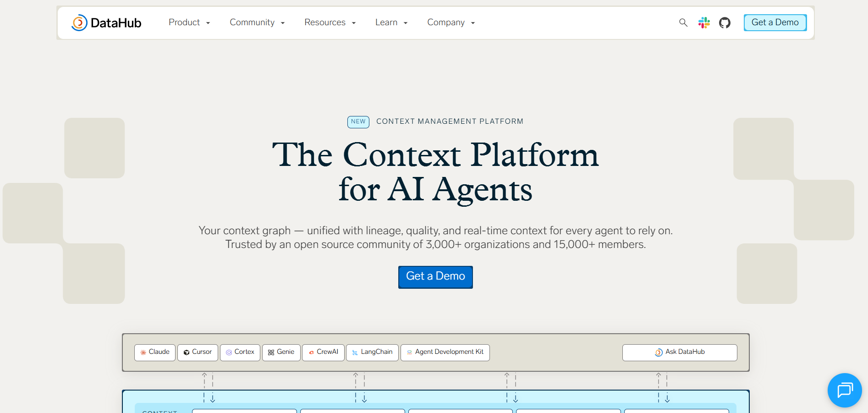Click the DataHub logo

[106, 22]
